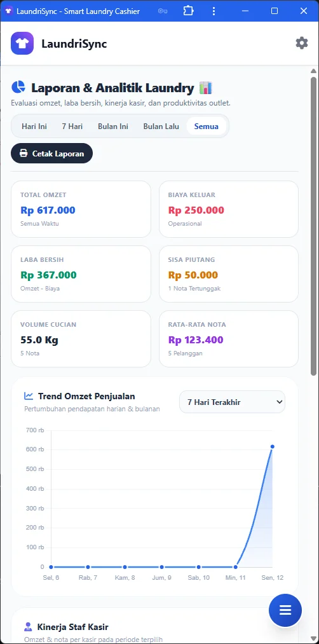319x644 pixels.
Task: Click the Min, 11 data point on chart
Action: (x=236, y=567)
